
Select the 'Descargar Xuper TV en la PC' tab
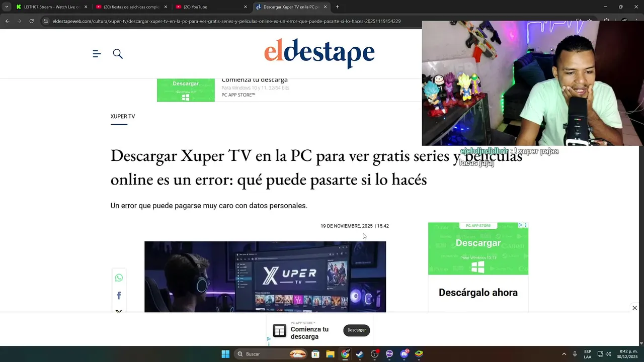(290, 7)
